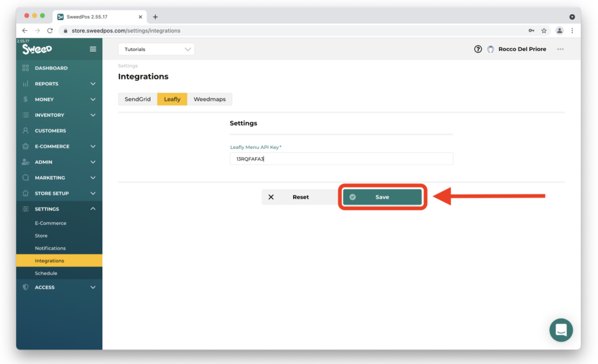Expand the Access menu section
The height and width of the screenshot is (364, 598).
click(x=93, y=287)
